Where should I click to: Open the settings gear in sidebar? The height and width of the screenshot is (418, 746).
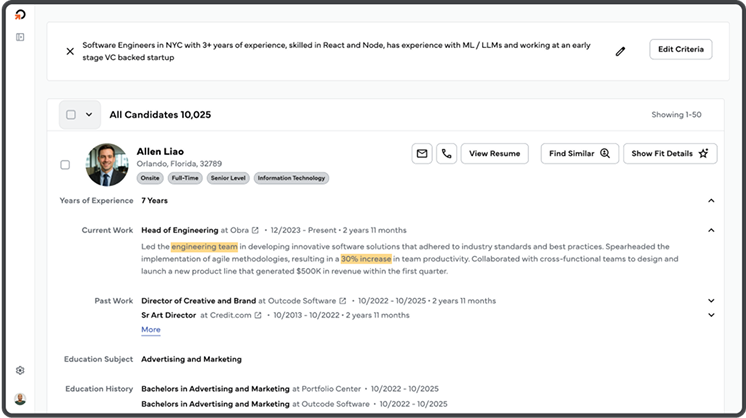pos(20,370)
